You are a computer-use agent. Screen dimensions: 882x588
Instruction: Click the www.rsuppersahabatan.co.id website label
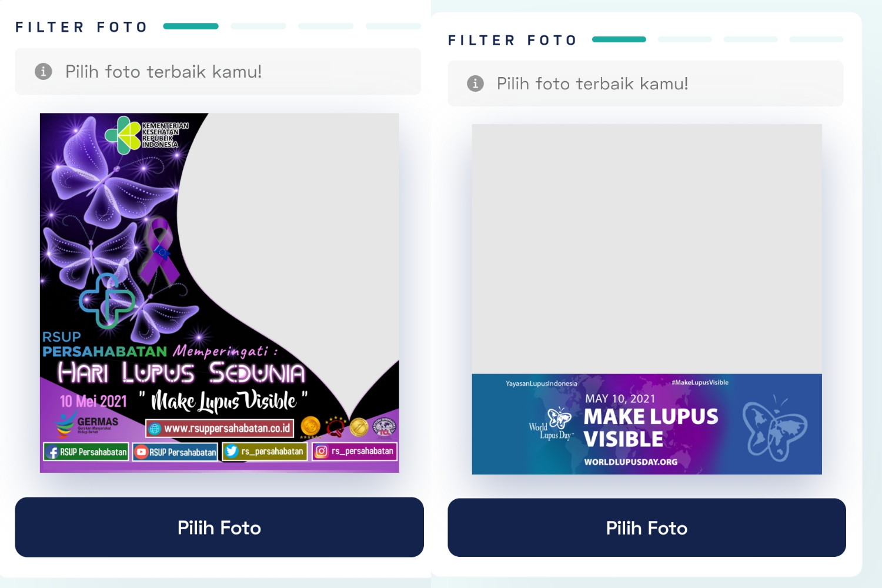pos(220,428)
